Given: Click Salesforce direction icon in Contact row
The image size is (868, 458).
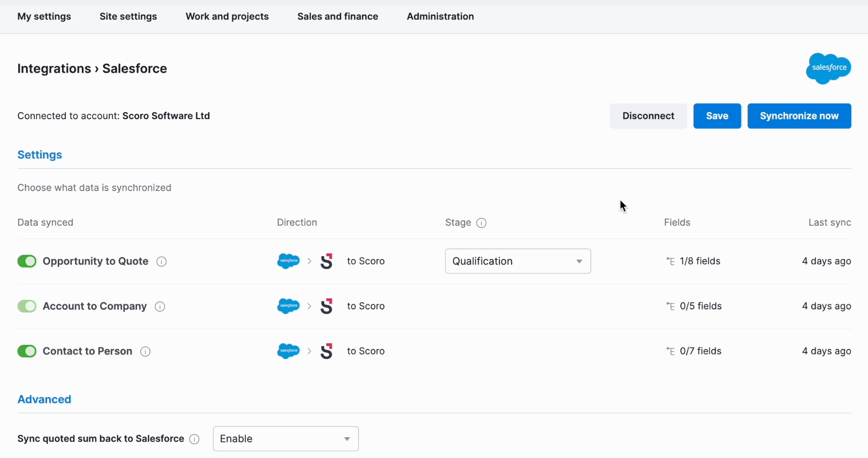Looking at the screenshot, I should click(288, 351).
